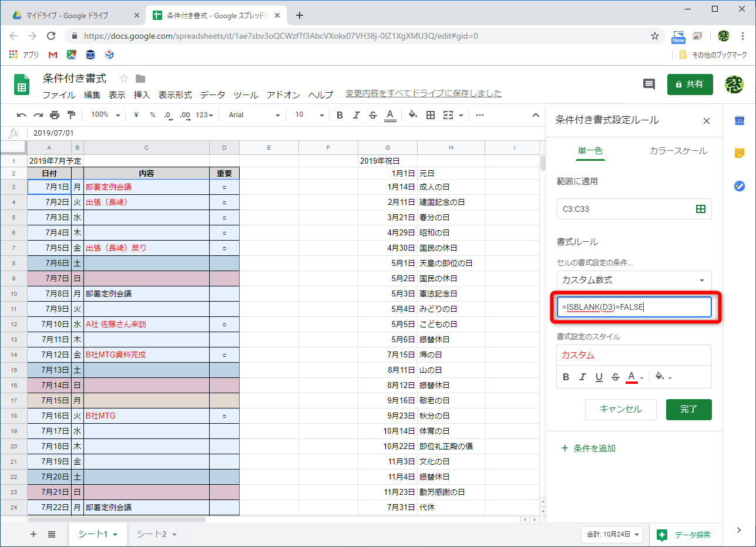Toggle bold in the formatting style settings
The height and width of the screenshot is (547, 756).
(x=567, y=377)
